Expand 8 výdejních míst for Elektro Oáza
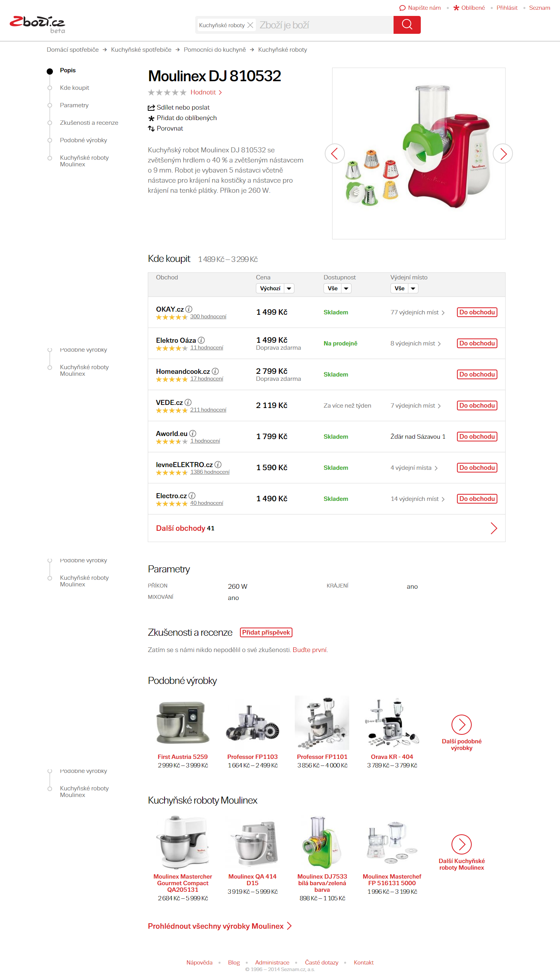The width and height of the screenshot is (560, 980). pyautogui.click(x=415, y=344)
